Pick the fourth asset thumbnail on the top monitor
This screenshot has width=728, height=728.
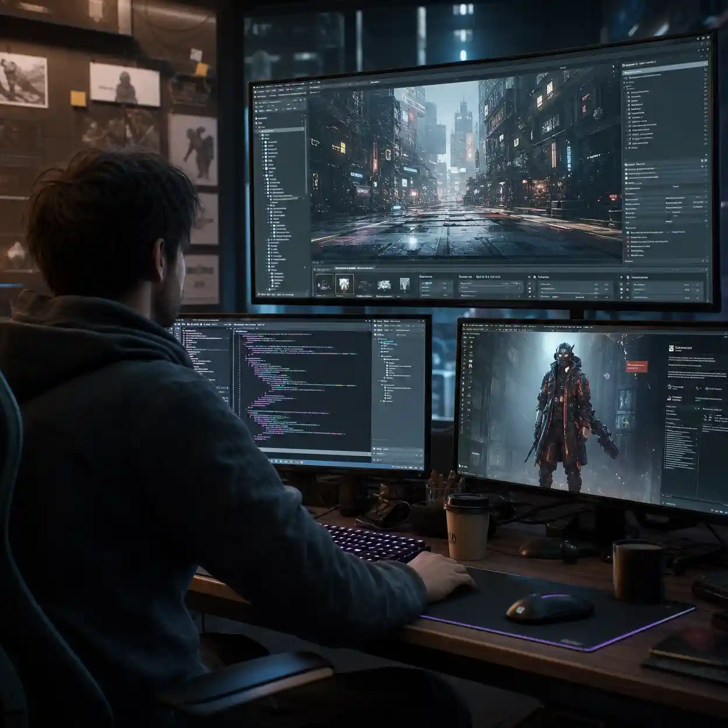384,285
